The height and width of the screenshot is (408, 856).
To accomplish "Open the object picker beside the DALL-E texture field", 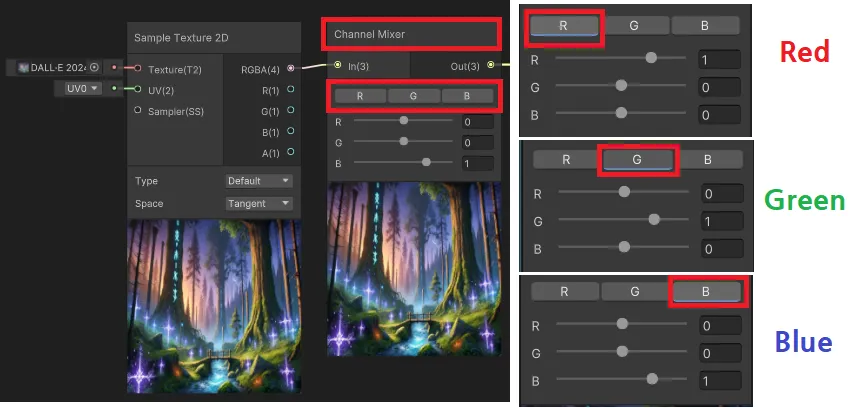I will tap(94, 68).
